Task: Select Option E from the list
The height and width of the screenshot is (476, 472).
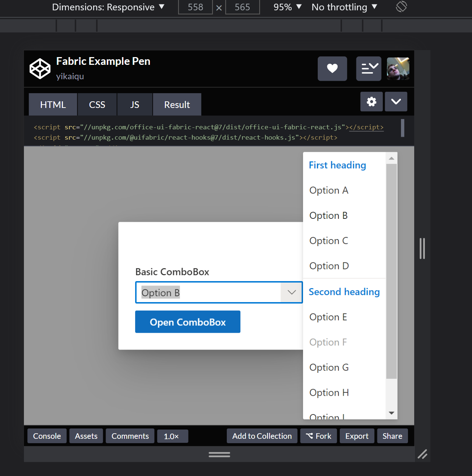Action: point(328,317)
